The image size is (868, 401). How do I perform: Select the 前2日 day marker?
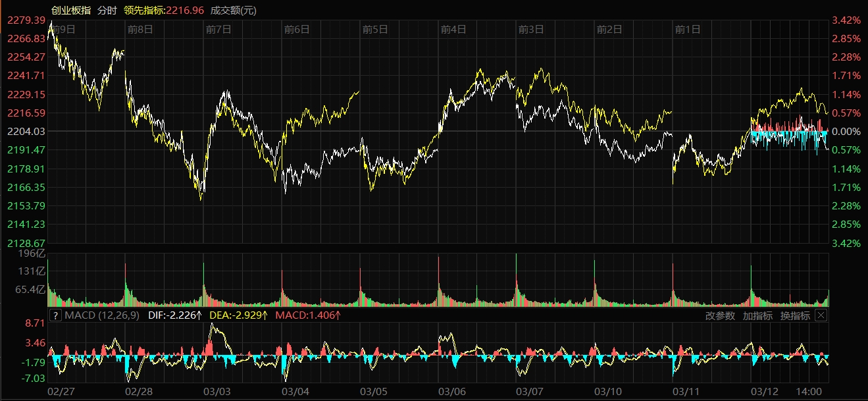609,29
